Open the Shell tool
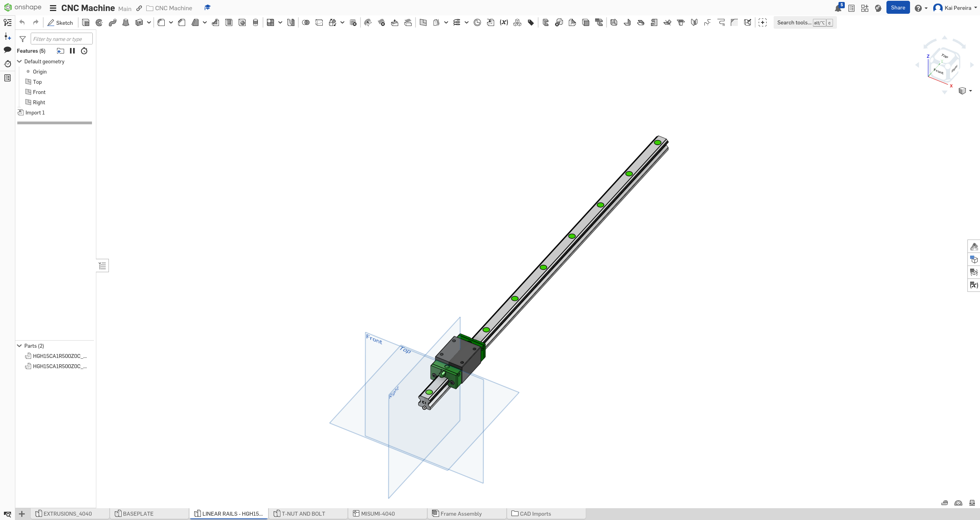 tap(228, 22)
